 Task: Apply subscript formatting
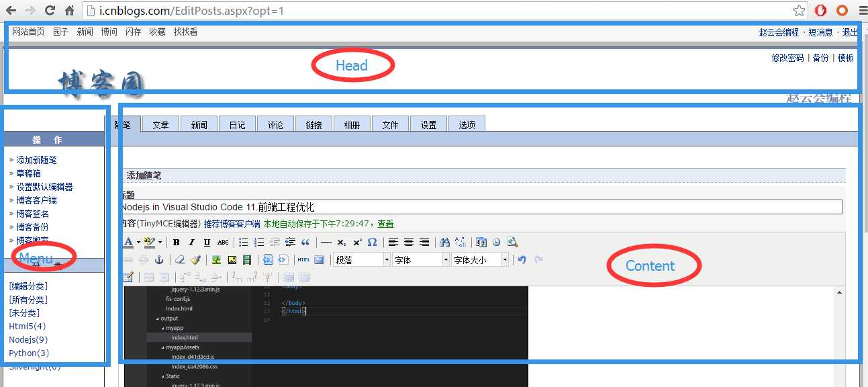341,242
